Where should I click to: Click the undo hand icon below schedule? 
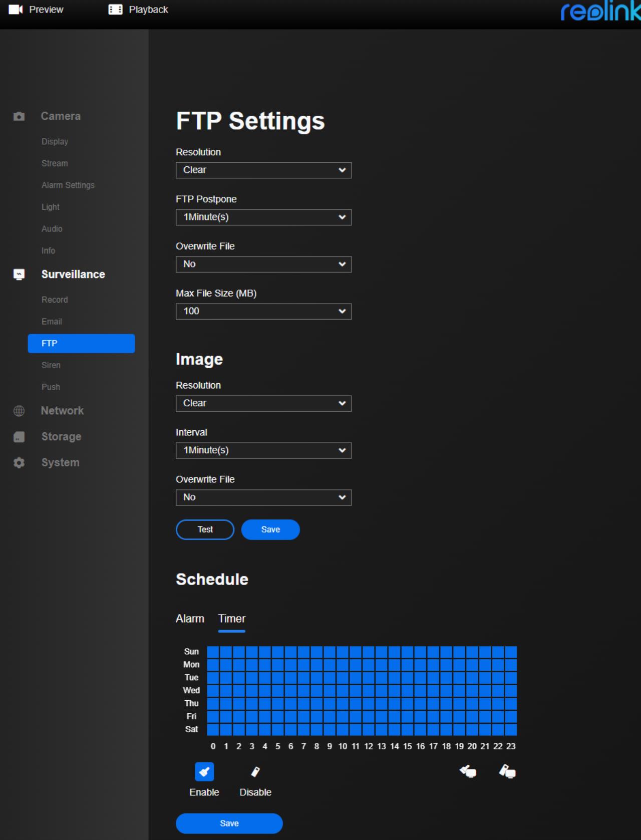[x=468, y=771]
